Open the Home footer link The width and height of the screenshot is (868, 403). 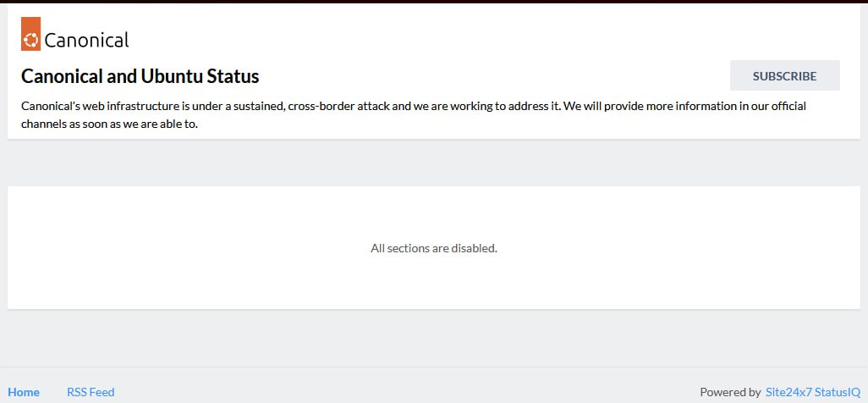pos(24,392)
